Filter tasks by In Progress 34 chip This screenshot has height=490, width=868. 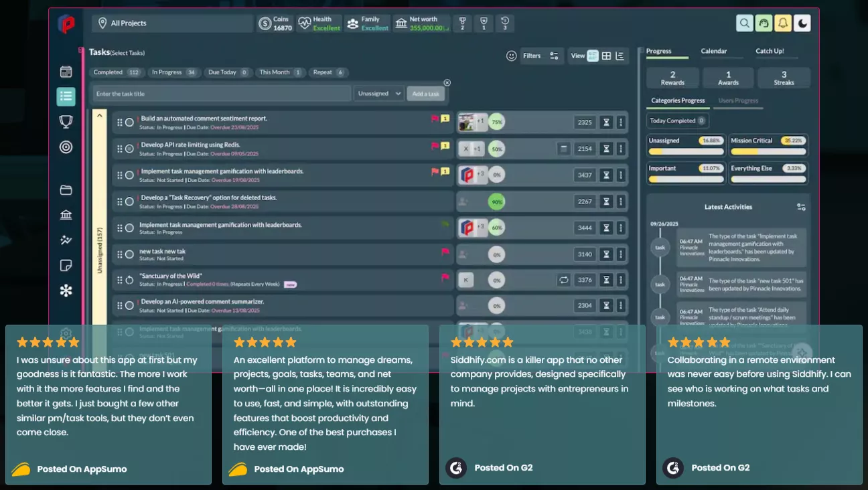coord(173,72)
